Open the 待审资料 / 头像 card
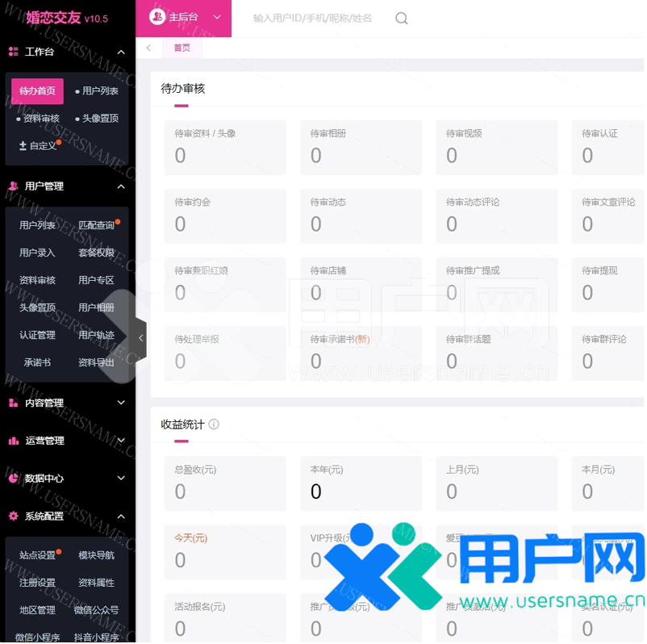The height and width of the screenshot is (644, 647). (x=225, y=148)
